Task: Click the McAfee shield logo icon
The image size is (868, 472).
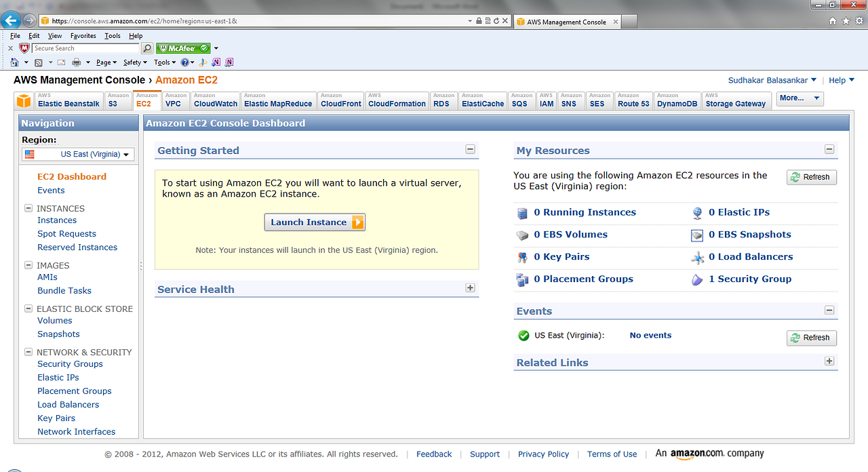Action: (x=24, y=48)
